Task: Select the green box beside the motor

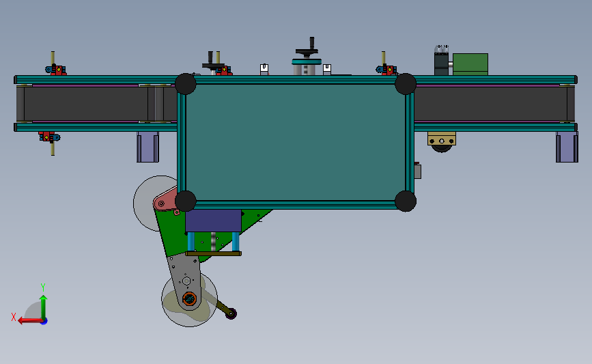Action: point(470,64)
